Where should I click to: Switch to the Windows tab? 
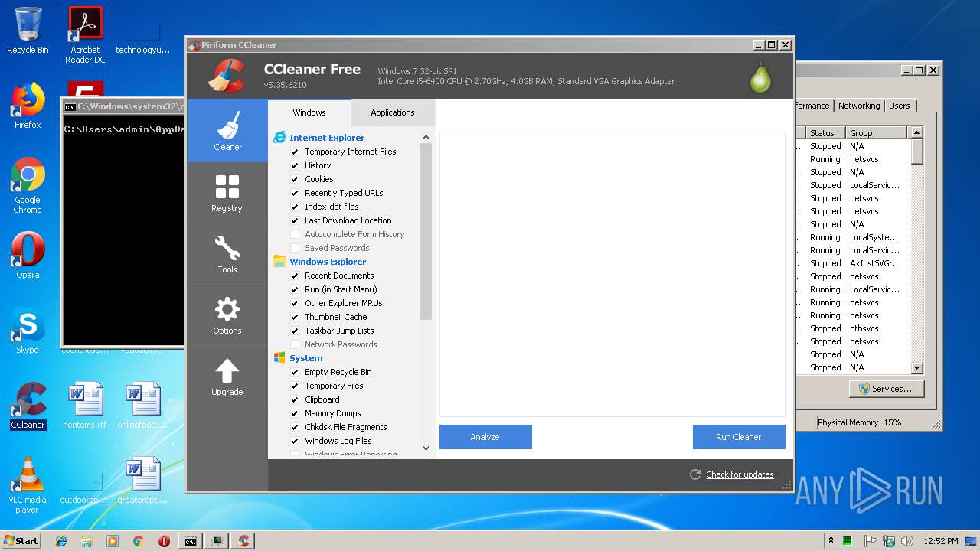(309, 112)
